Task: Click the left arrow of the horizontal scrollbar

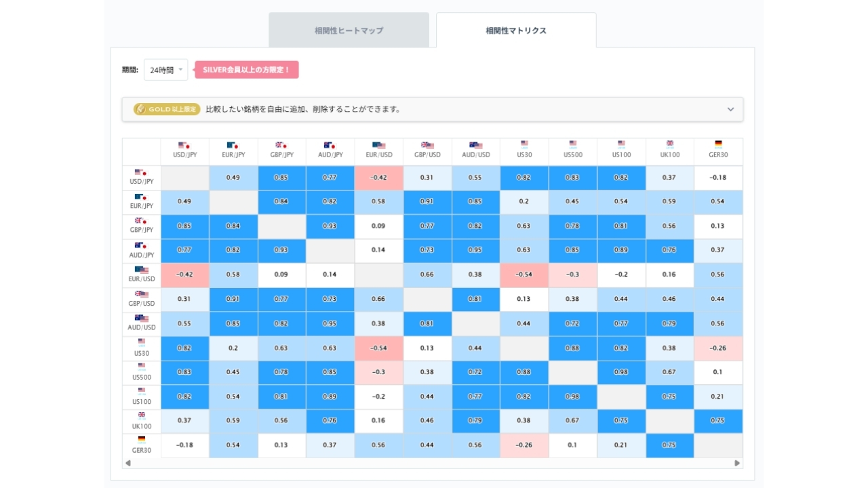Action: point(127,464)
